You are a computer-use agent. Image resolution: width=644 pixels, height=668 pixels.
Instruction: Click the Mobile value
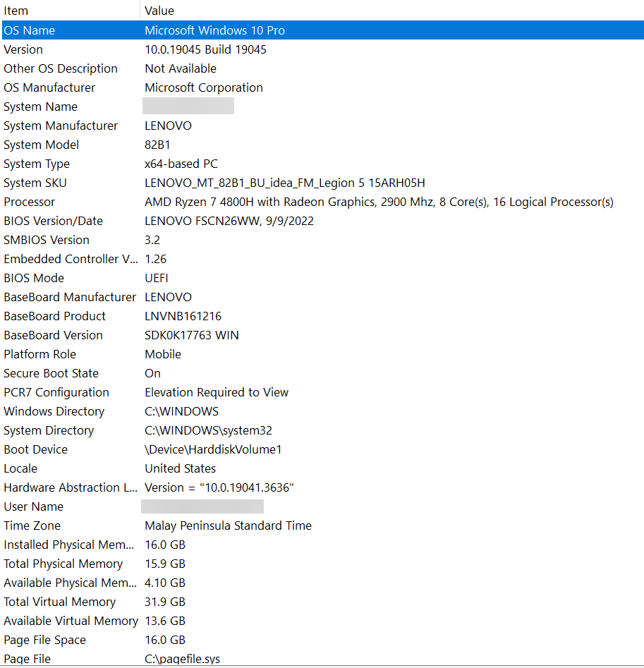tap(163, 354)
